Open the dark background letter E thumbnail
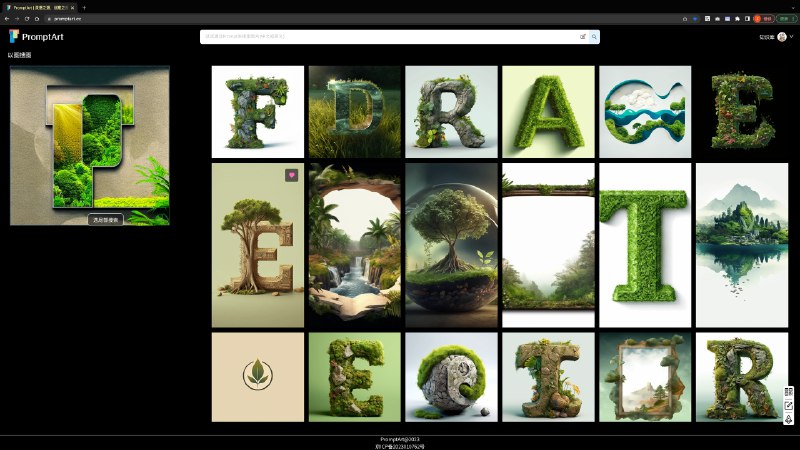Image resolution: width=800 pixels, height=450 pixels. tap(742, 112)
